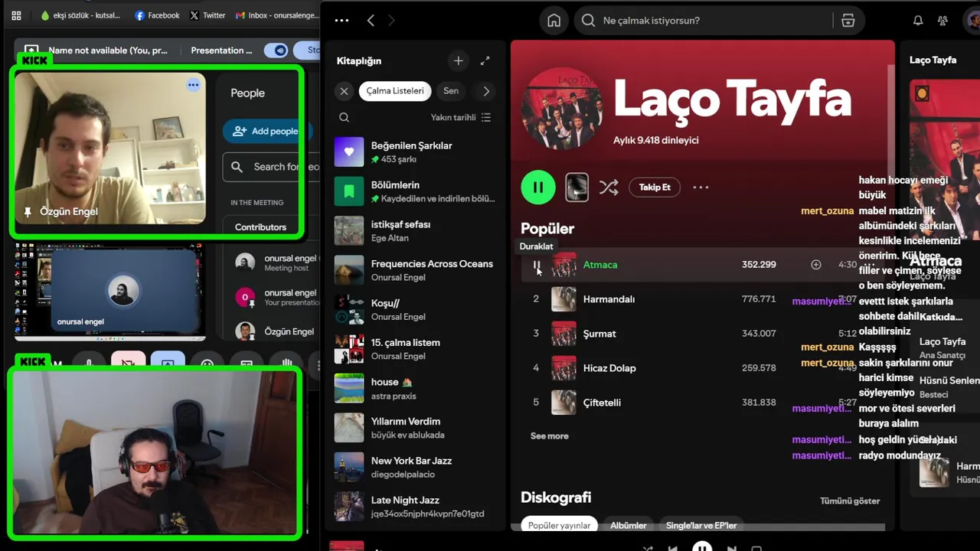Image resolution: width=980 pixels, height=551 pixels.
Task: Pause from the bottom player bar
Action: 702,546
